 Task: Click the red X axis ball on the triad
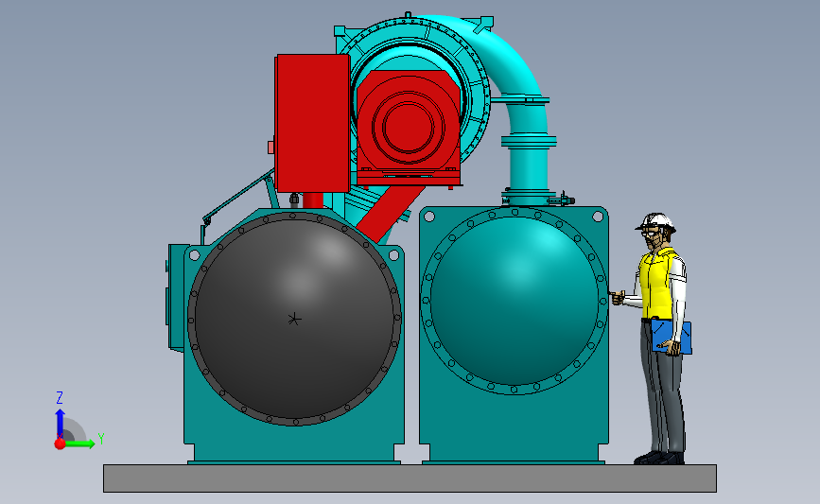61,443
